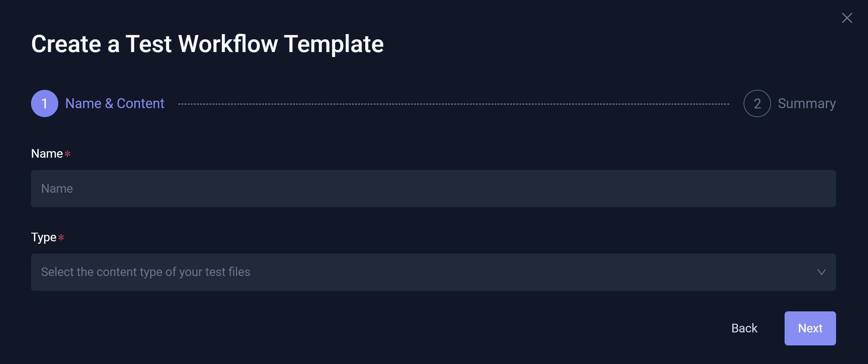
Task: Select the Name & Content step
Action: (x=115, y=103)
